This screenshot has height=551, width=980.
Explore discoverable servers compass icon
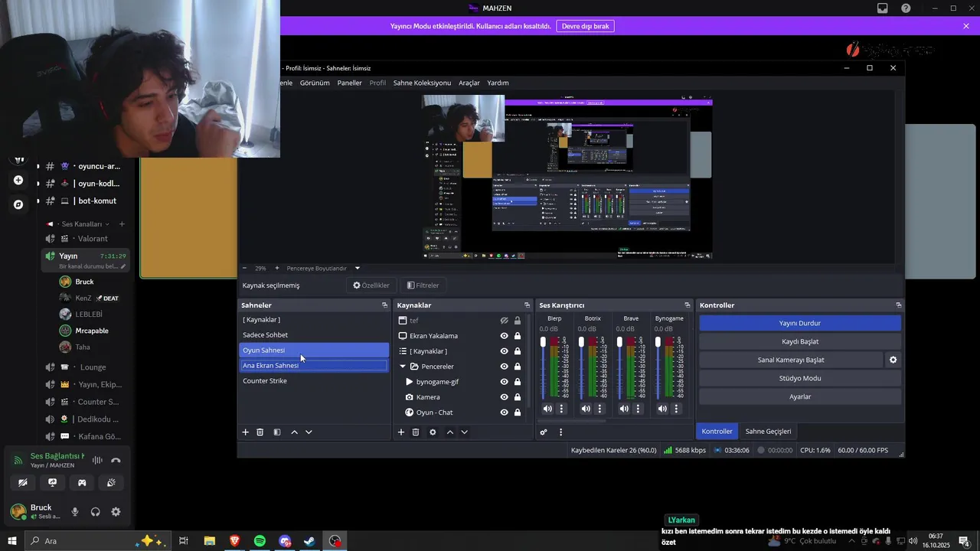pos(18,204)
